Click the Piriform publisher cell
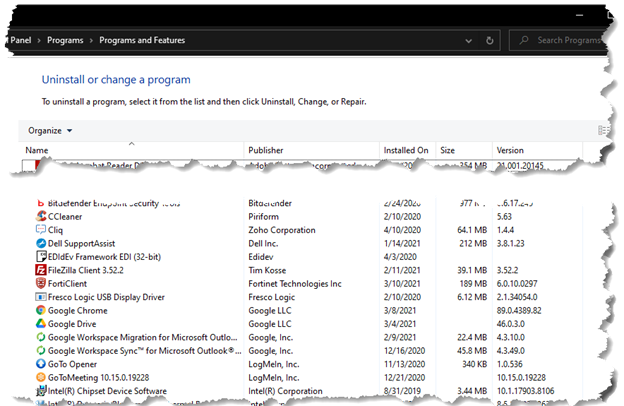The width and height of the screenshot is (624, 406). (x=263, y=217)
